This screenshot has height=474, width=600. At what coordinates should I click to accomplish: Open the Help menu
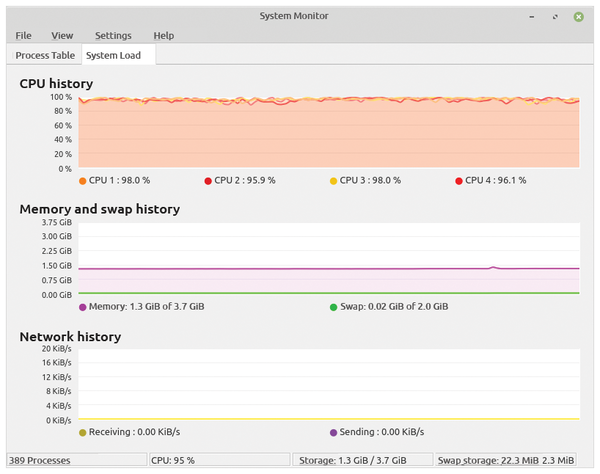[x=164, y=36]
